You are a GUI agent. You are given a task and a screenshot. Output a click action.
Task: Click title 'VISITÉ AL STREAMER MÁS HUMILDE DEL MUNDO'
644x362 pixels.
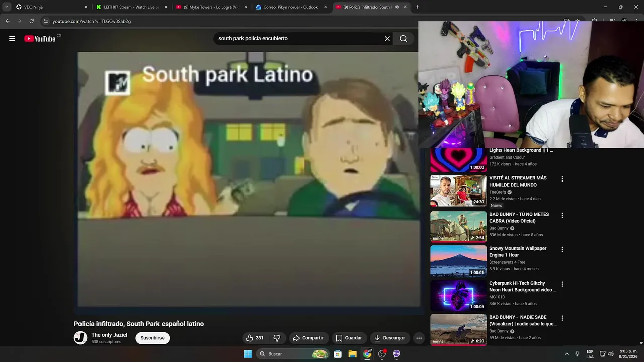click(518, 182)
